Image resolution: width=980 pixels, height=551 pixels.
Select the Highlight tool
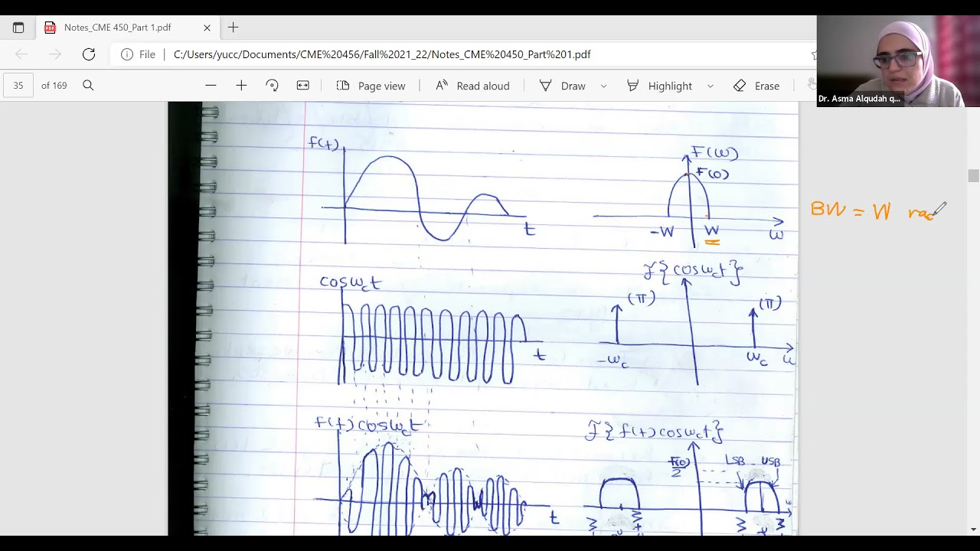pos(659,86)
